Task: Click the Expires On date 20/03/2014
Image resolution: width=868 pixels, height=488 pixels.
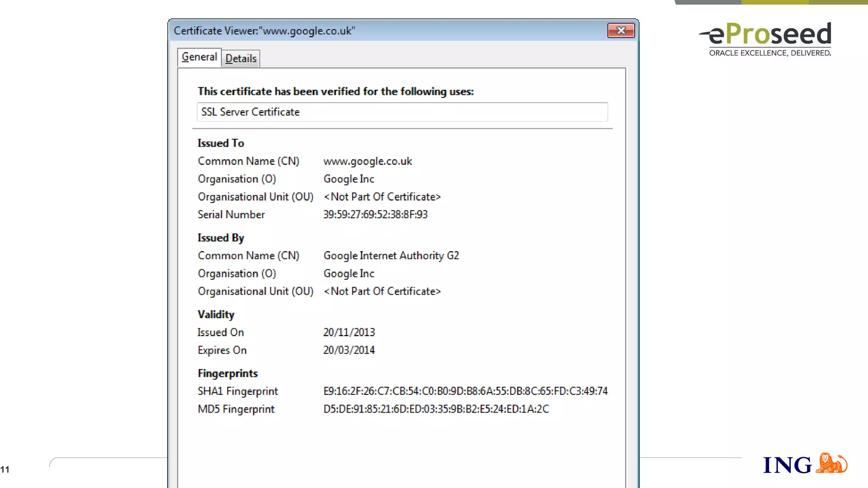Action: coord(349,350)
